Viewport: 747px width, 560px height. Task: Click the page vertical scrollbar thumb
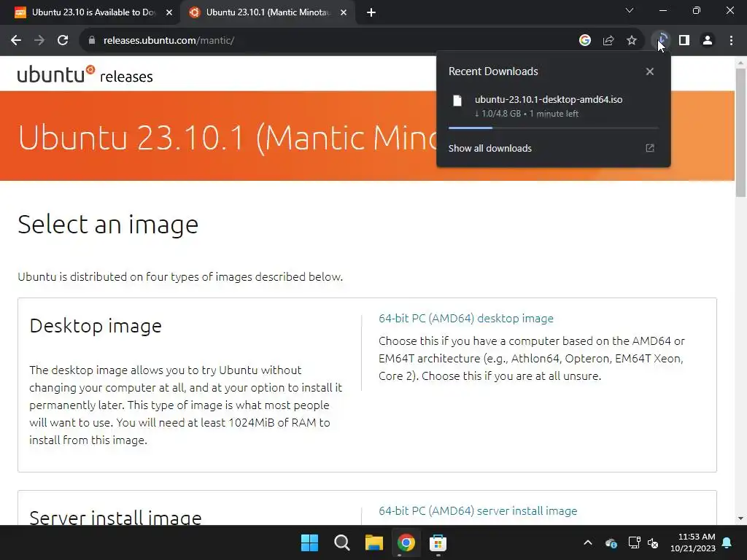[740, 133]
